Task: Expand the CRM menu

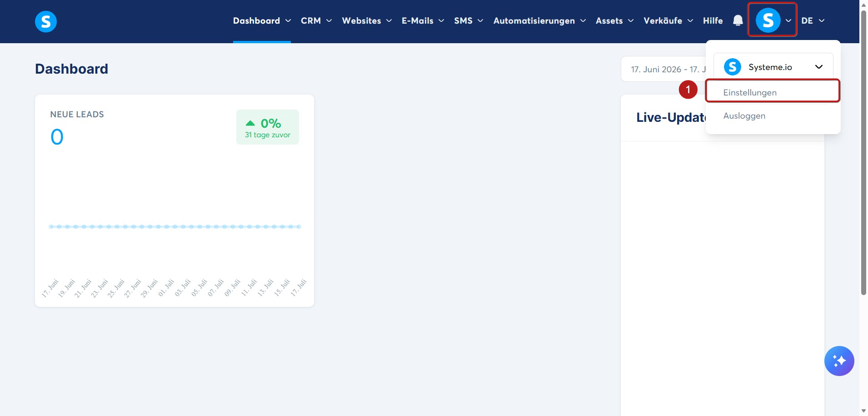Action: click(x=316, y=20)
